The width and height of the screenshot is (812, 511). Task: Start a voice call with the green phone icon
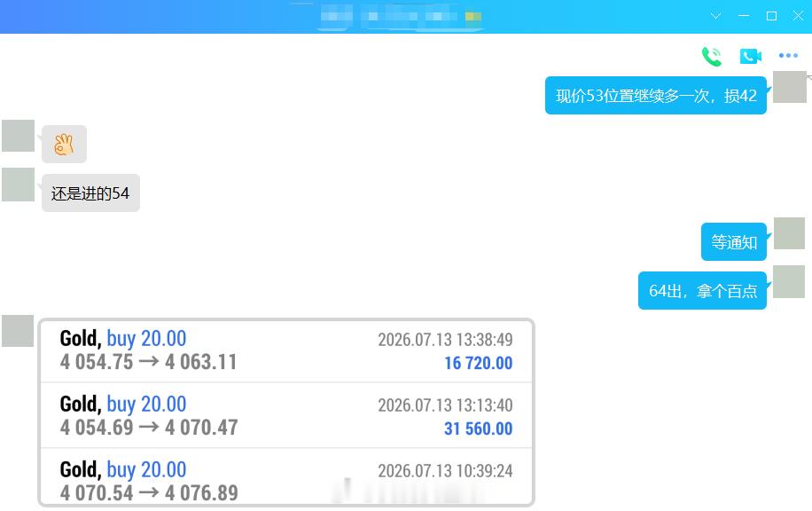[x=712, y=56]
